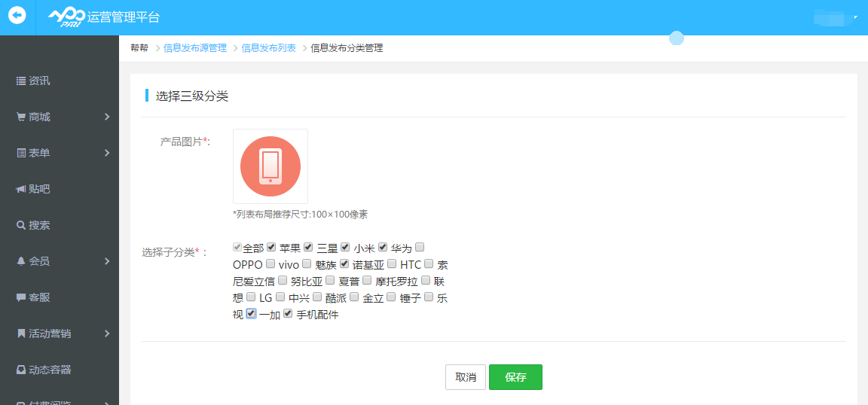Screen dimensions: 868x405
Task: Click the back arrow icon in header
Action: [x=17, y=15]
